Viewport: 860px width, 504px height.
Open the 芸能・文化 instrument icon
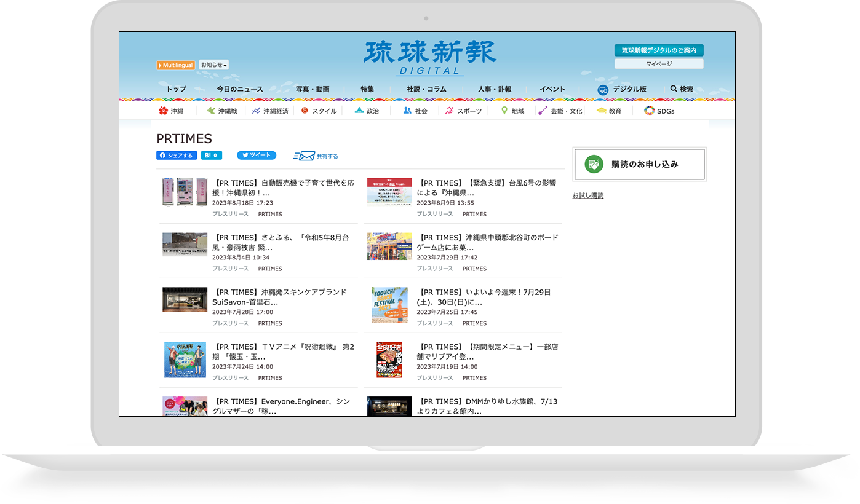click(543, 111)
